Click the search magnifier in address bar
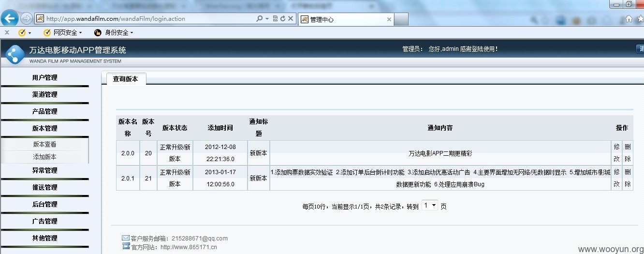This screenshot has height=254, width=644. click(x=260, y=19)
